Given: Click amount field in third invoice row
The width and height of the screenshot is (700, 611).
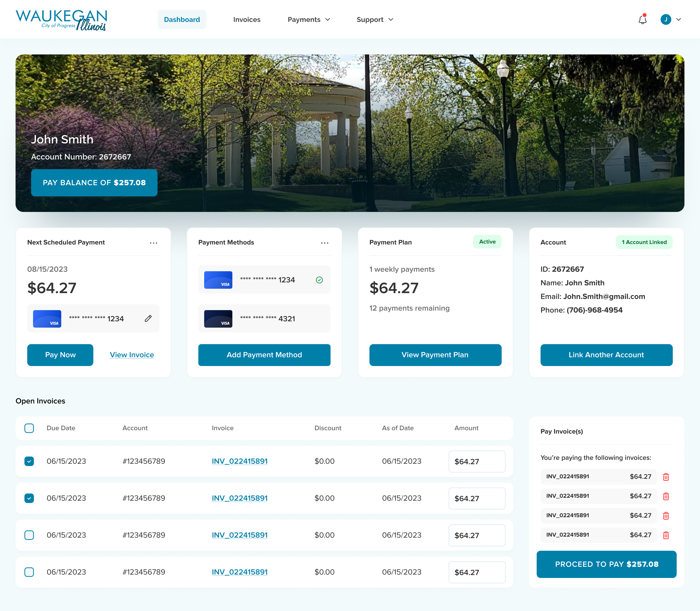Looking at the screenshot, I should click(x=477, y=535).
